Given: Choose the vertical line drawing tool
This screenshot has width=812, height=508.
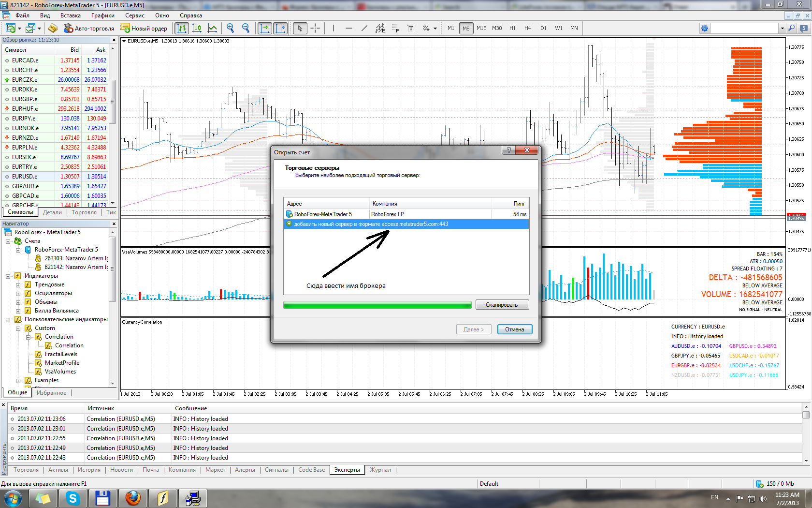Looking at the screenshot, I should pos(333,28).
